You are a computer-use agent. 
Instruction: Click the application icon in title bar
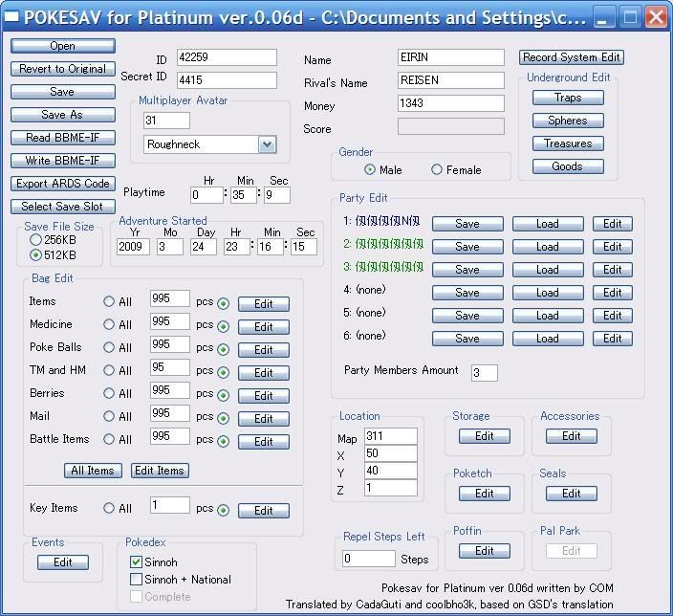point(12,16)
